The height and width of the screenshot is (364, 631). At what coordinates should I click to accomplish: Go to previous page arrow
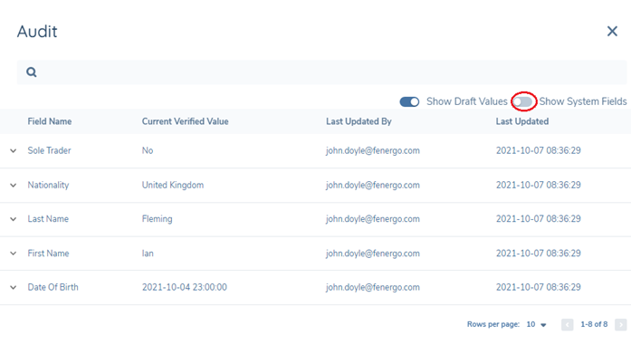click(567, 324)
